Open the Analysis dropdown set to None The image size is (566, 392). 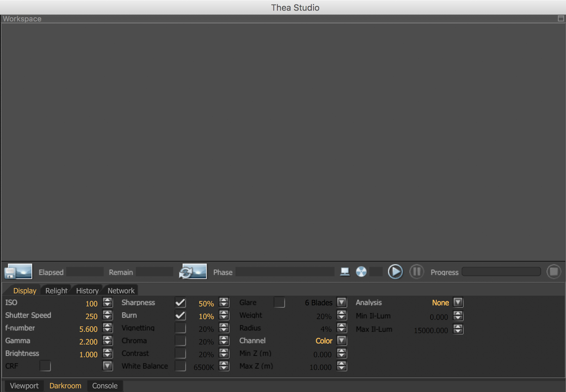(458, 302)
